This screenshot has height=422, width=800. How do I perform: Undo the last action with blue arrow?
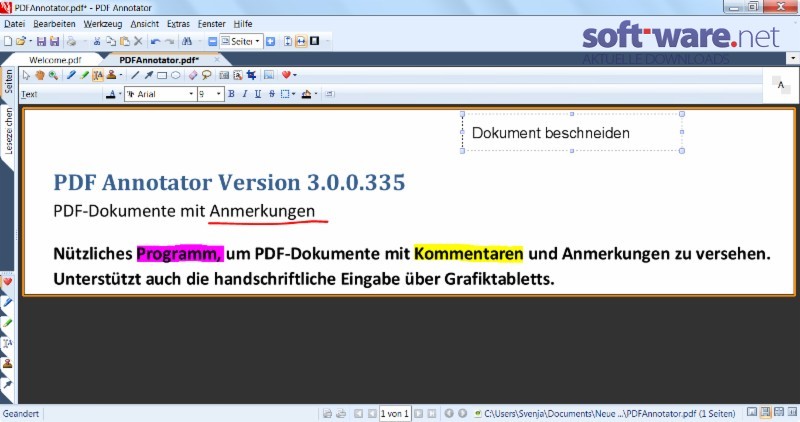pyautogui.click(x=156, y=41)
